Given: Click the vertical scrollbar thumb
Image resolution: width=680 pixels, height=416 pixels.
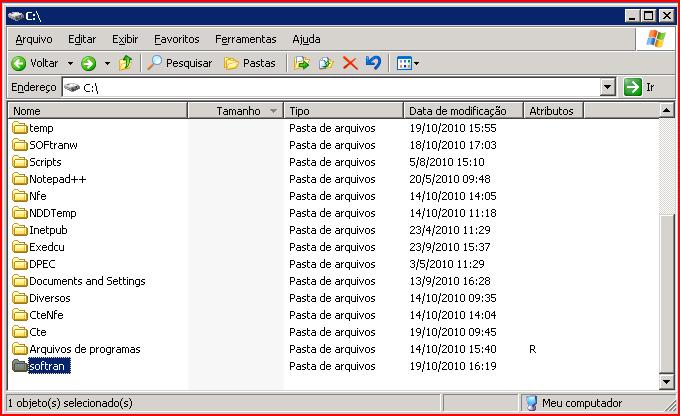Looking at the screenshot, I should (x=667, y=293).
